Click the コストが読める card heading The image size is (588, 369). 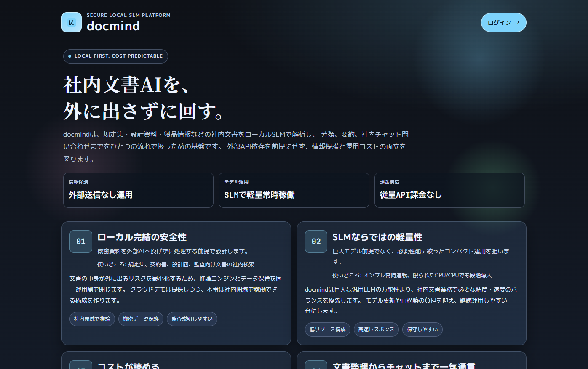(x=128, y=366)
